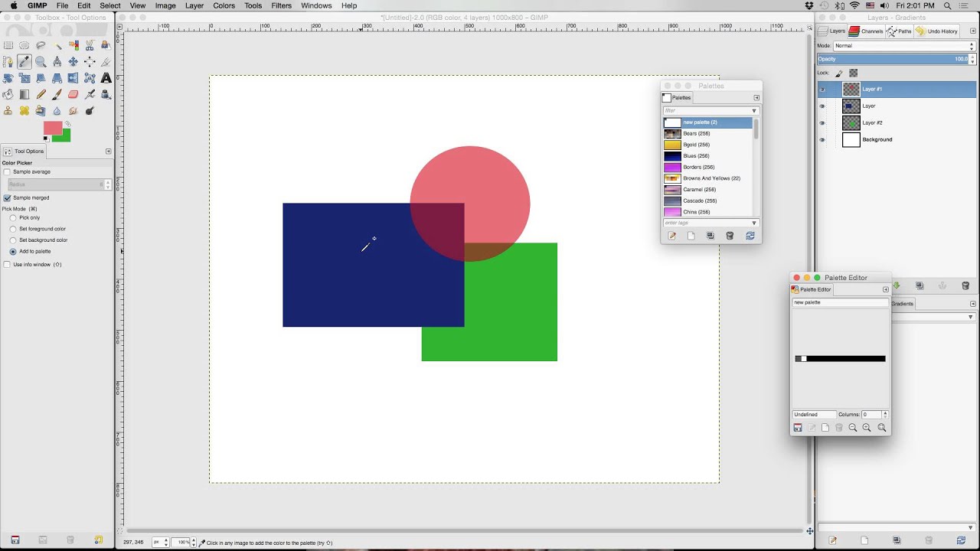Select the Eraser tool
The height and width of the screenshot is (551, 980).
pyautogui.click(x=73, y=94)
